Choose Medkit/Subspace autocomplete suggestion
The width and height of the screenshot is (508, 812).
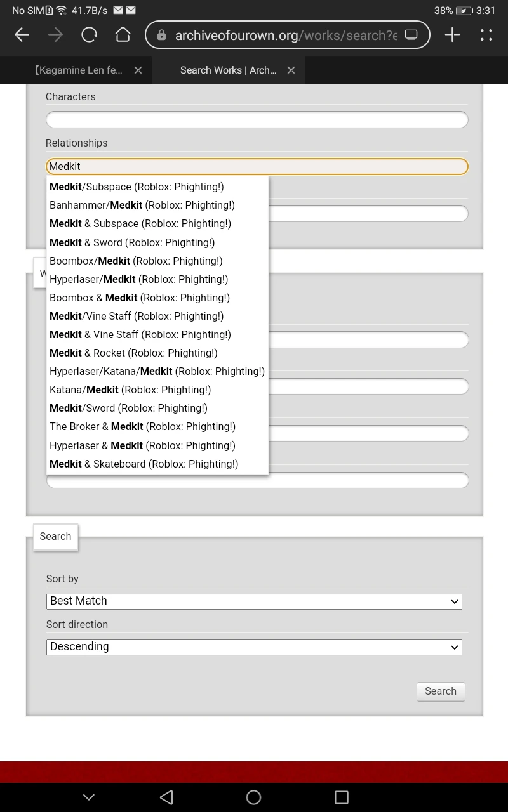[x=137, y=187]
